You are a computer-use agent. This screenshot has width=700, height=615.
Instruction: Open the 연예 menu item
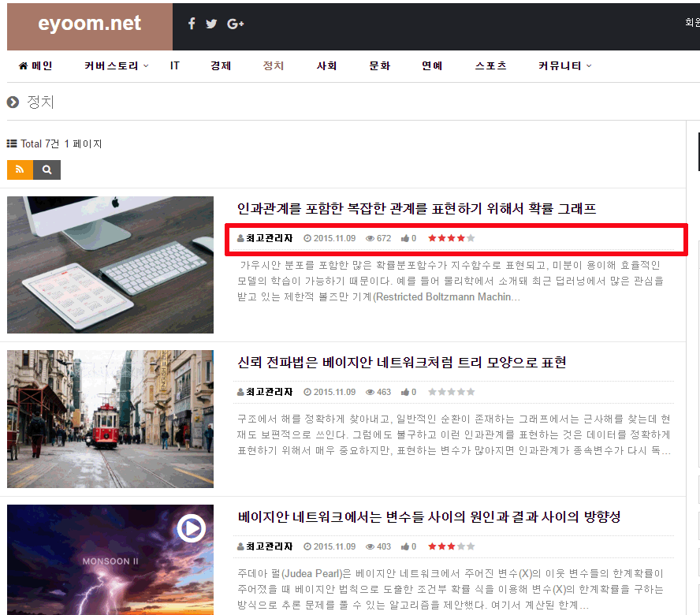432,66
